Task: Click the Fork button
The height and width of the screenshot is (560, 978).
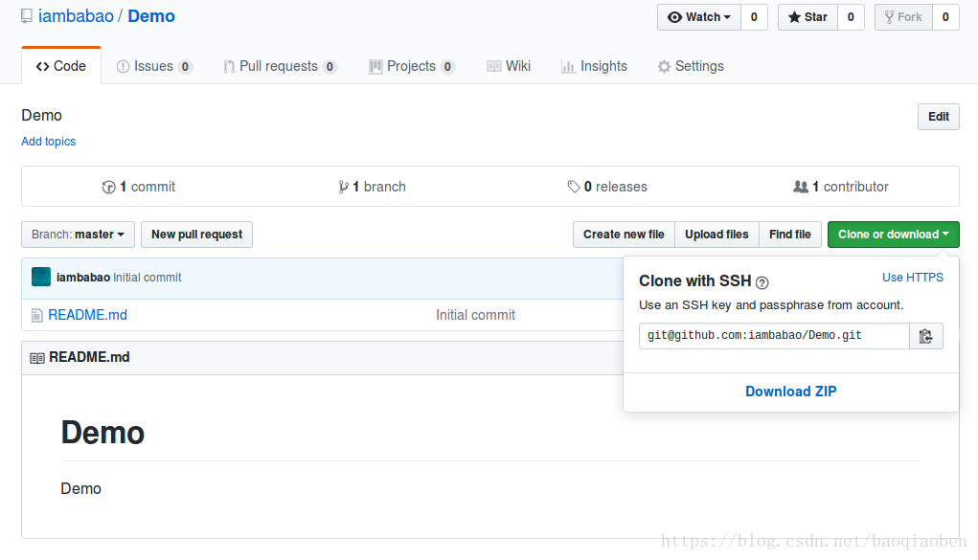Action: [904, 17]
